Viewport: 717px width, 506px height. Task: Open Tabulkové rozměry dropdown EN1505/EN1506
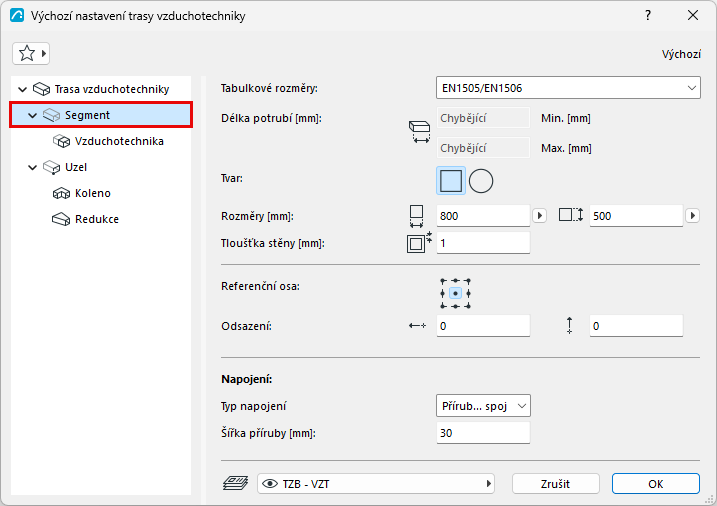tap(568, 88)
